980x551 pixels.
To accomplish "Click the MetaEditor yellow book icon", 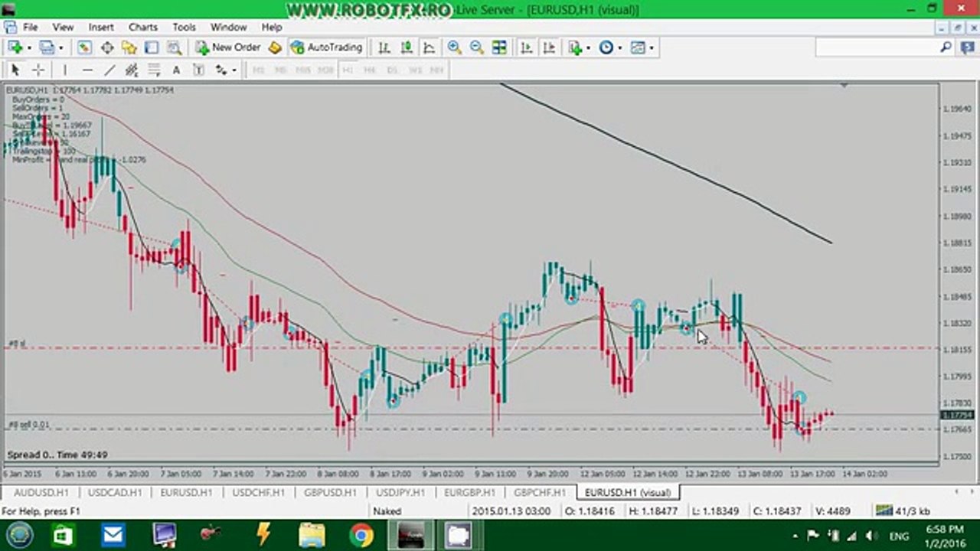I will click(275, 47).
